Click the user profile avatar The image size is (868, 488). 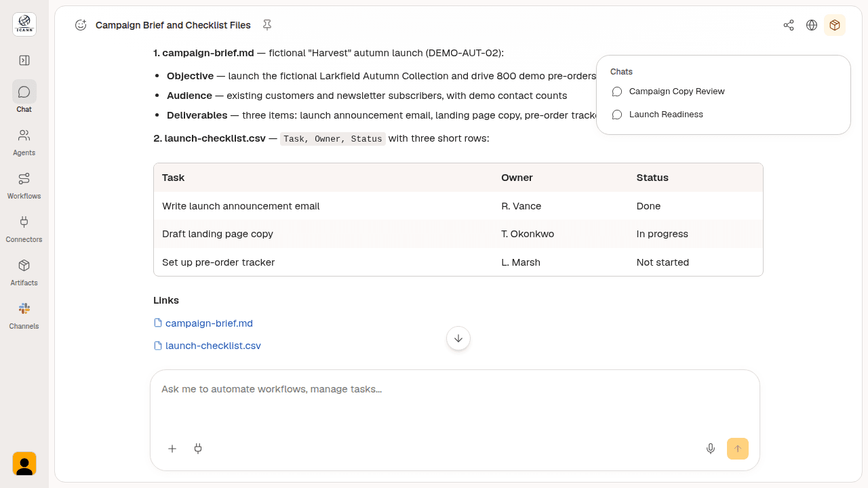click(24, 464)
